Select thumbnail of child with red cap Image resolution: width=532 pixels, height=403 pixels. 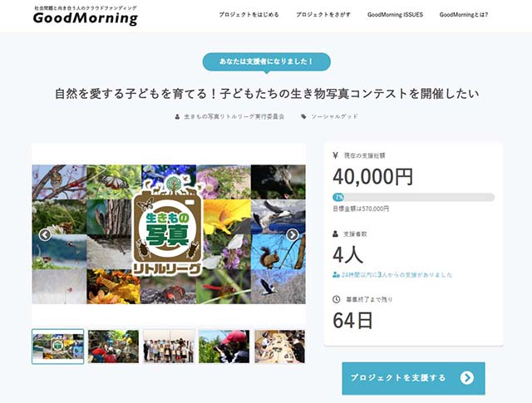click(224, 346)
